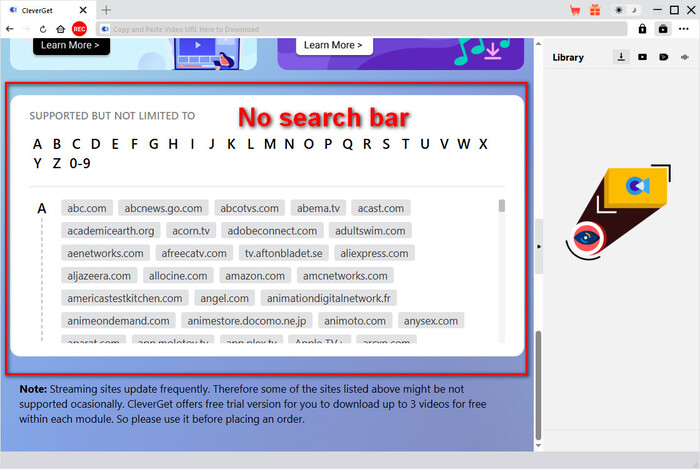The image size is (700, 469).
Task: Open the amcnetworks.com site tag
Action: click(x=345, y=276)
